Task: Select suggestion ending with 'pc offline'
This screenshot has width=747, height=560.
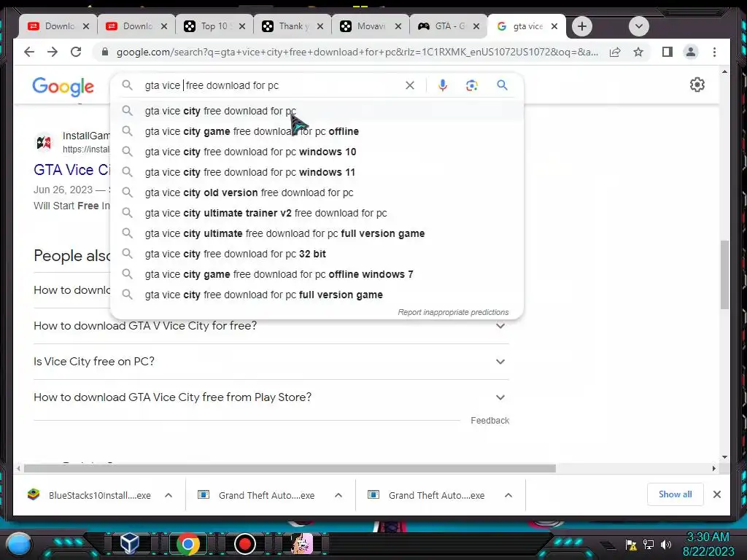Action: coord(317,131)
